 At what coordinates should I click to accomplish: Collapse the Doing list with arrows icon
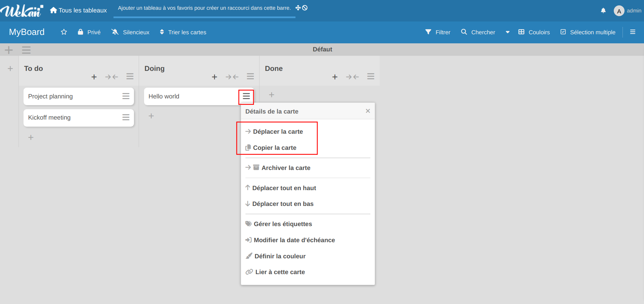(232, 77)
